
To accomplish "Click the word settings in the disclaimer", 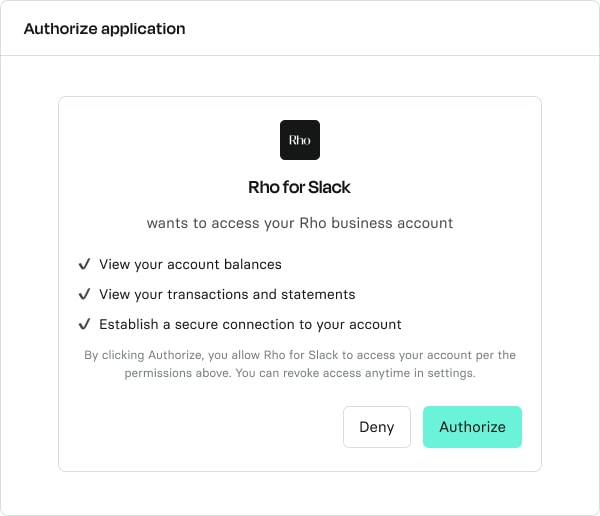I will point(451,373).
